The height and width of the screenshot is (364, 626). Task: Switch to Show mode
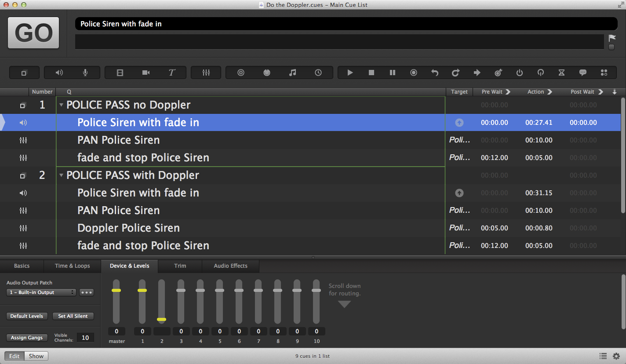pos(36,356)
